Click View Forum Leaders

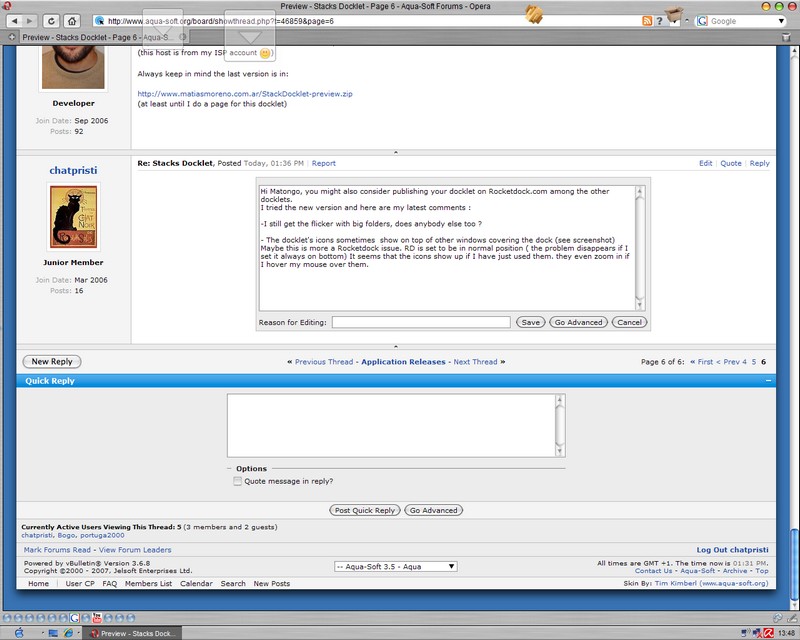click(x=135, y=550)
